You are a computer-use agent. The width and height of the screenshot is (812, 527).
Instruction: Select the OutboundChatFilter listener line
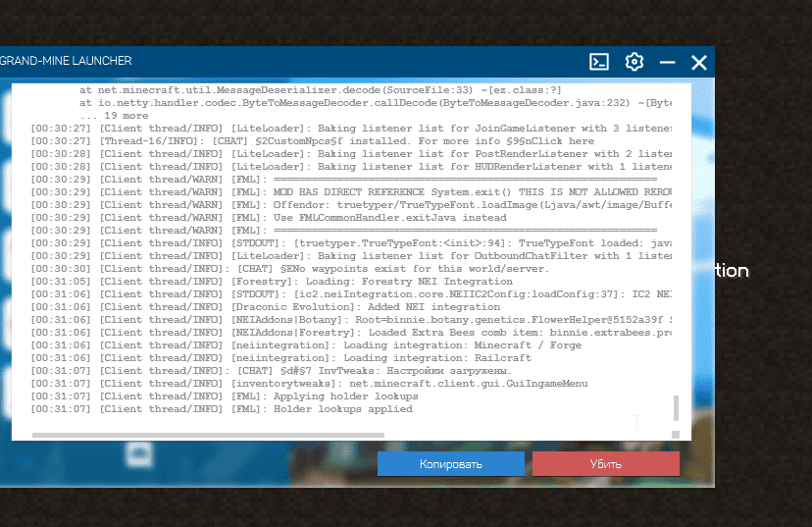pos(351,256)
